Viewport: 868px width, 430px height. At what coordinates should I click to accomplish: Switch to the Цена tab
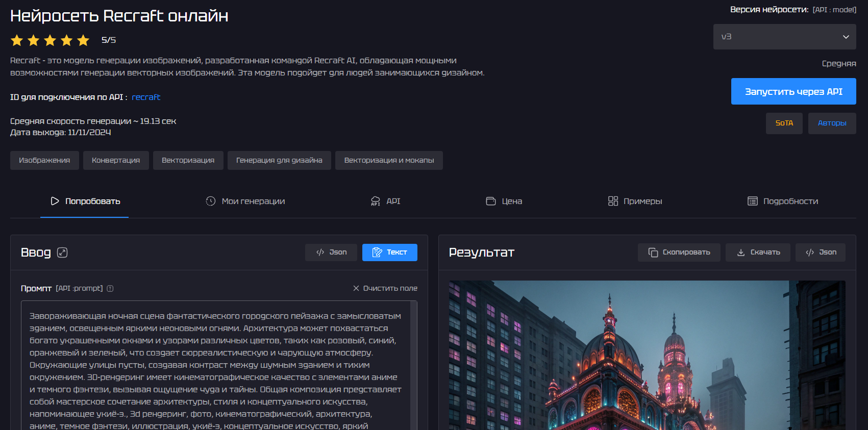click(504, 201)
